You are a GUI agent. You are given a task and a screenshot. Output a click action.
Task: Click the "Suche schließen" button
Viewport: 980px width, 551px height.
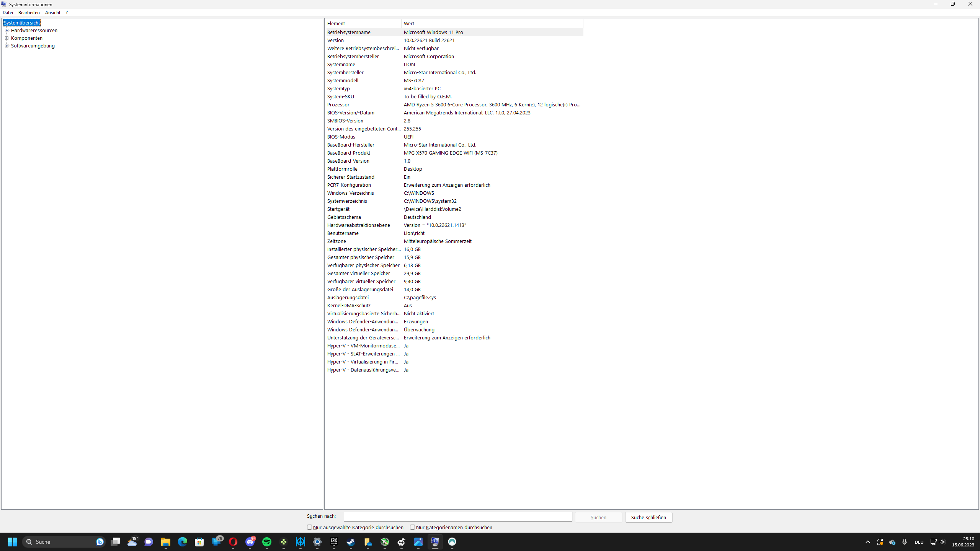tap(648, 517)
